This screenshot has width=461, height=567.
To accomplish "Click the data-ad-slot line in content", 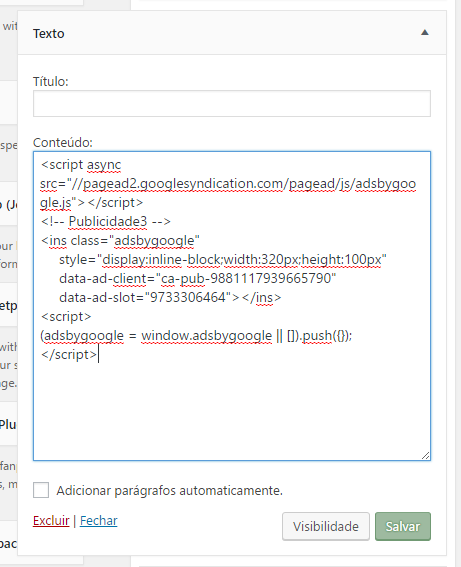I will tap(170, 298).
